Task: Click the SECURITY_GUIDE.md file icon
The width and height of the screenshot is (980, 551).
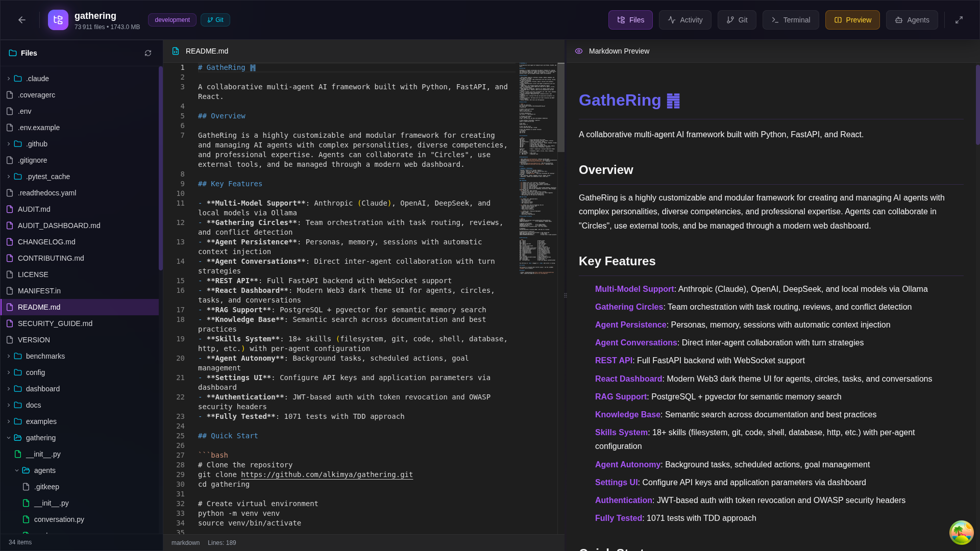Action: pos(10,323)
